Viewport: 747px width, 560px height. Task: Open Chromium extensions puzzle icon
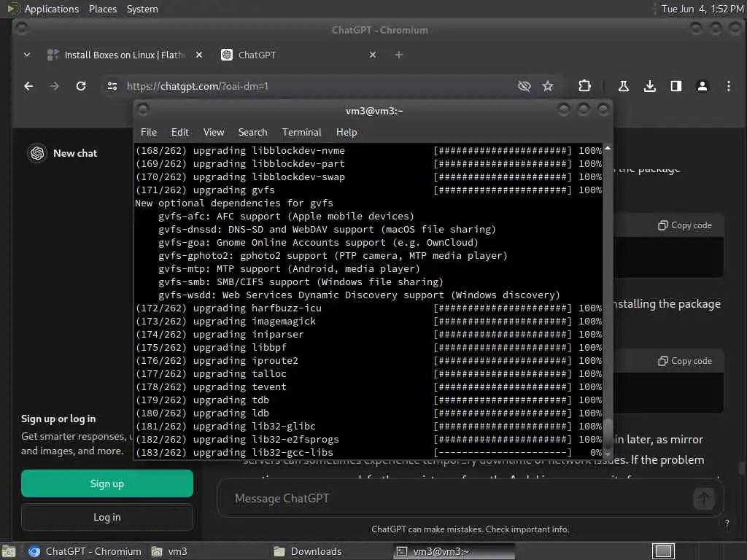(x=584, y=86)
